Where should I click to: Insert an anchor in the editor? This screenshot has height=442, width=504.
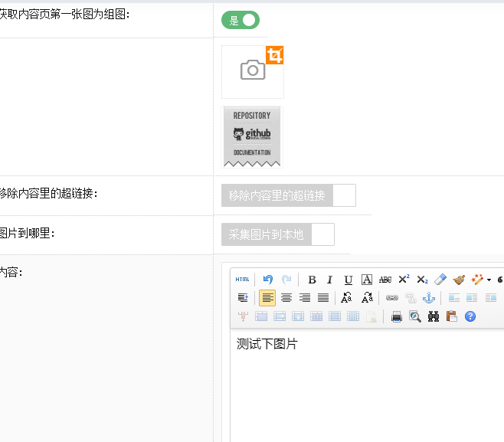[x=429, y=298]
